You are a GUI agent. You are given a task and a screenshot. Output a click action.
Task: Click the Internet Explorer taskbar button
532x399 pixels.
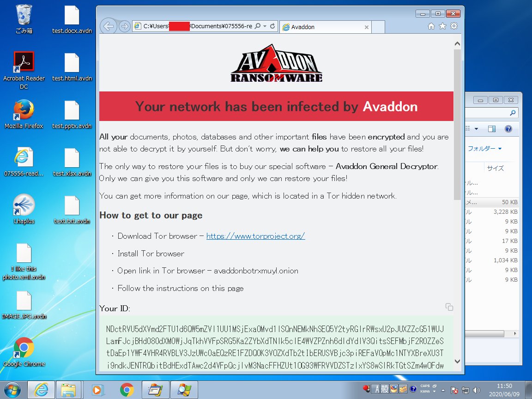[41, 390]
